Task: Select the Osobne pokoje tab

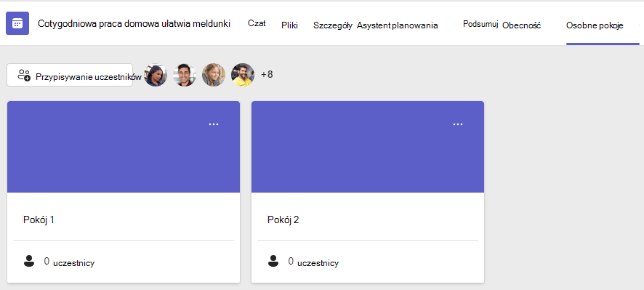Action: pos(595,25)
